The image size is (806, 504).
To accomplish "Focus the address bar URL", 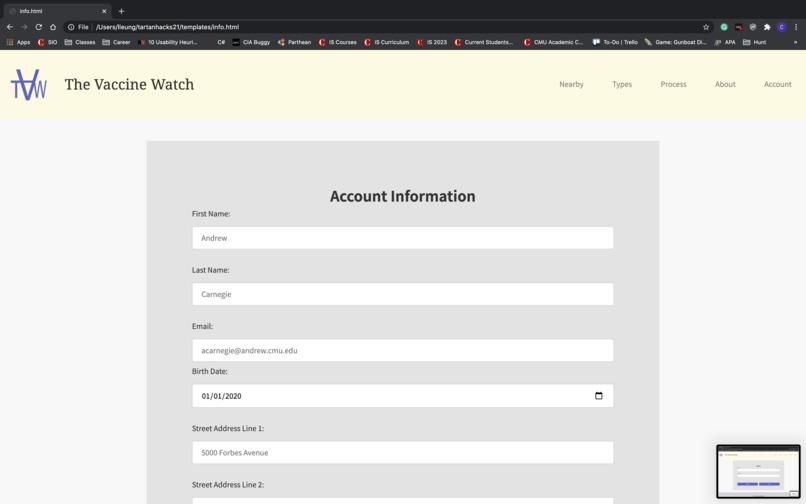I will pyautogui.click(x=167, y=27).
